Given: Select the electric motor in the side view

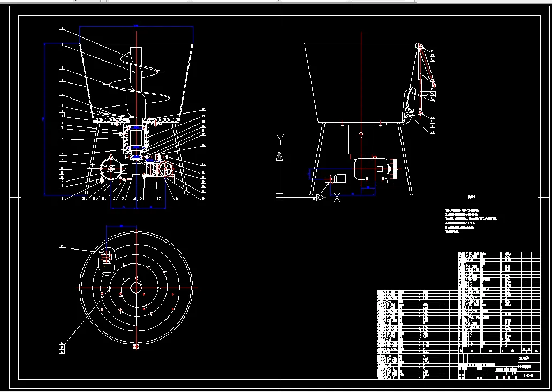Looking at the screenshot, I should [x=370, y=169].
